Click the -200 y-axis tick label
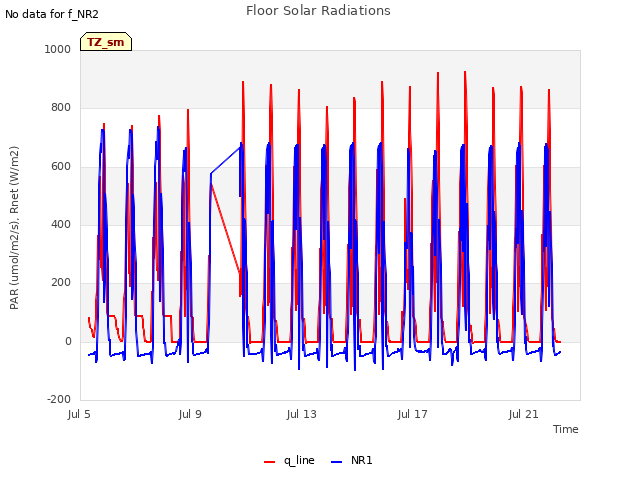The height and width of the screenshot is (480, 640). coord(59,399)
